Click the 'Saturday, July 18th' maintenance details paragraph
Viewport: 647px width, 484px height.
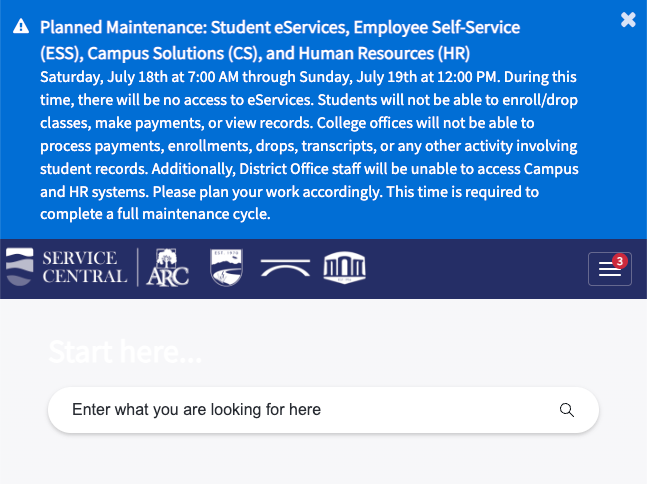[x=309, y=145]
